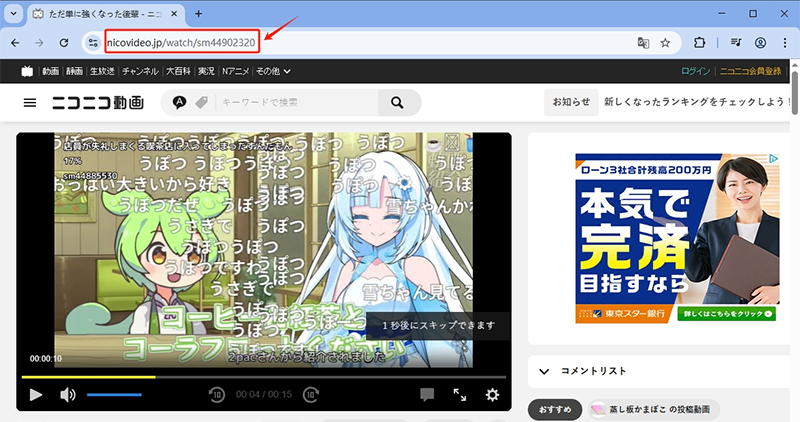Viewport: 800px width, 422px height.
Task: Click the search magnifier button
Action: 397,103
